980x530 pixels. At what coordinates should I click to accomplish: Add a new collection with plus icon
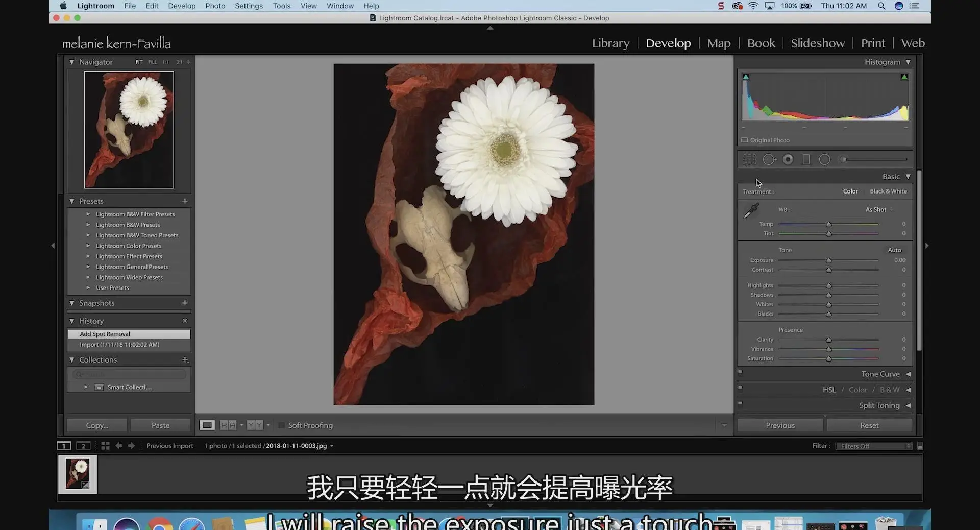(x=185, y=360)
